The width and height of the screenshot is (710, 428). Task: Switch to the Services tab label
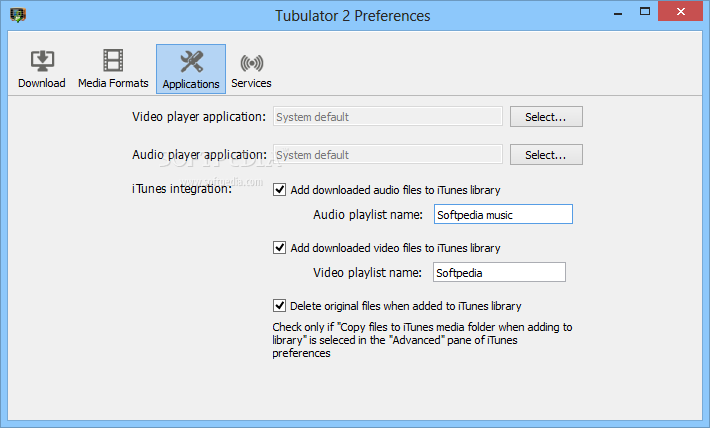coord(251,83)
